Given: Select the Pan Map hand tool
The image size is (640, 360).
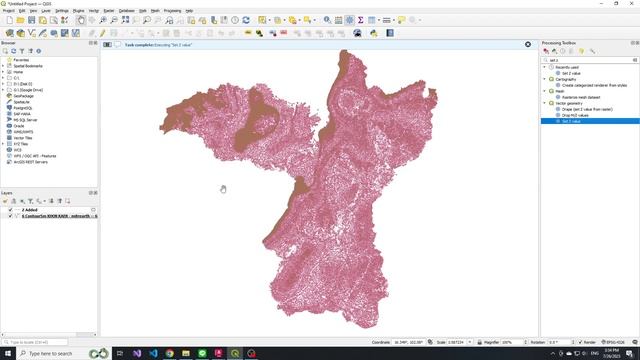Looking at the screenshot, I should pyautogui.click(x=81, y=20).
